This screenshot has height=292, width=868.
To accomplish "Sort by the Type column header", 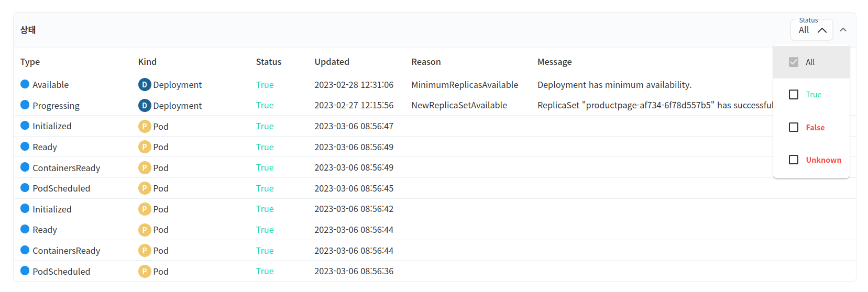I will 30,62.
